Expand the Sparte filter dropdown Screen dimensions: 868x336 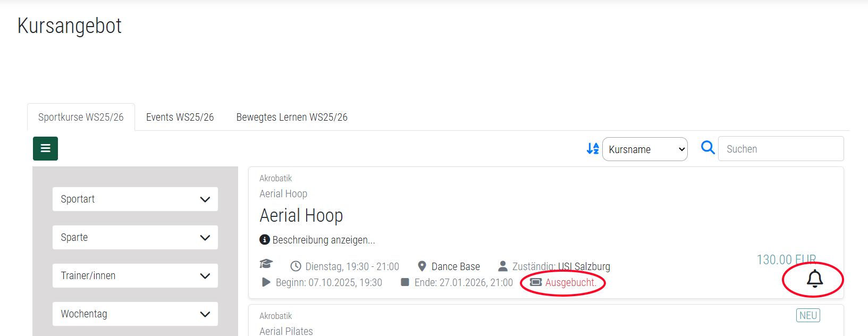click(135, 238)
